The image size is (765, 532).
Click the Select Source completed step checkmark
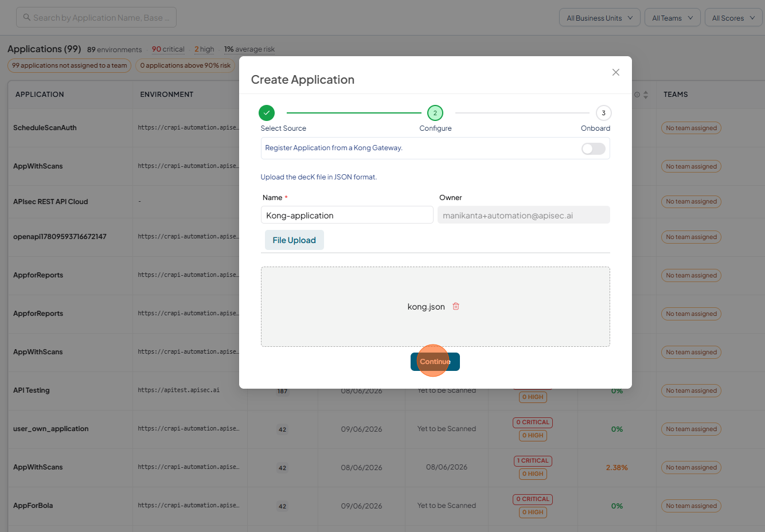click(x=267, y=113)
